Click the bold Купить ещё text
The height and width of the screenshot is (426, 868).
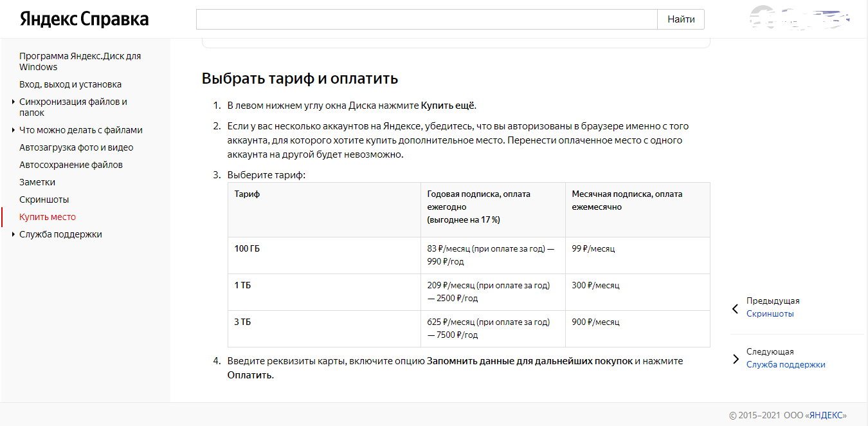[x=448, y=106]
